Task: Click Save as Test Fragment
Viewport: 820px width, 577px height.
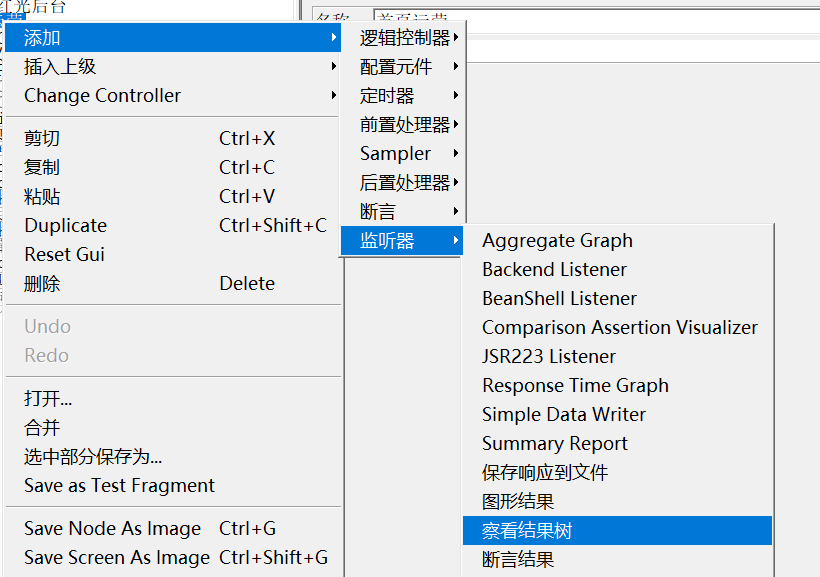Action: click(x=119, y=486)
